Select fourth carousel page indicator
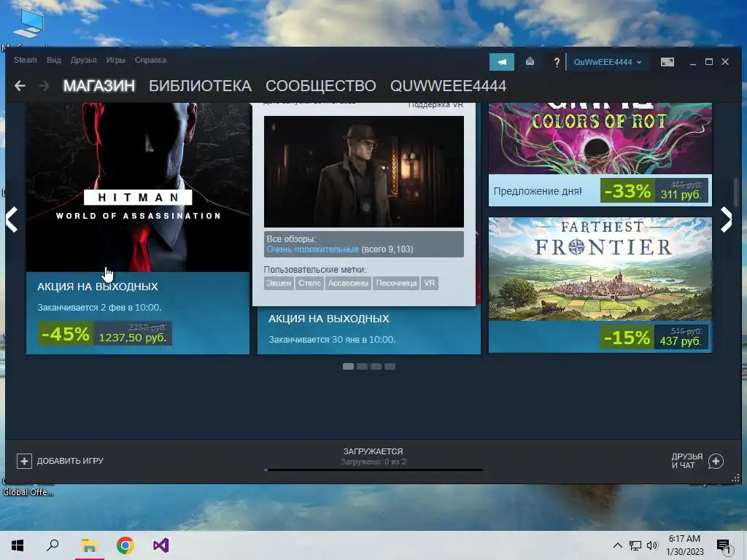 click(x=390, y=366)
